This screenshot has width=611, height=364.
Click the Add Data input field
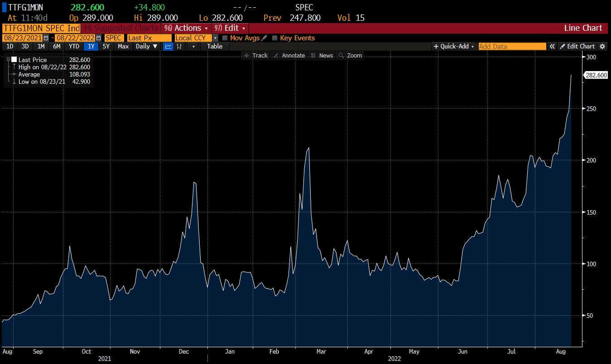coord(512,46)
